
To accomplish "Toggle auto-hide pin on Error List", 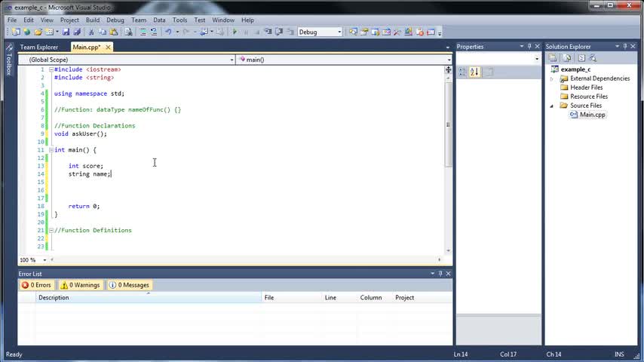I will tap(440, 274).
